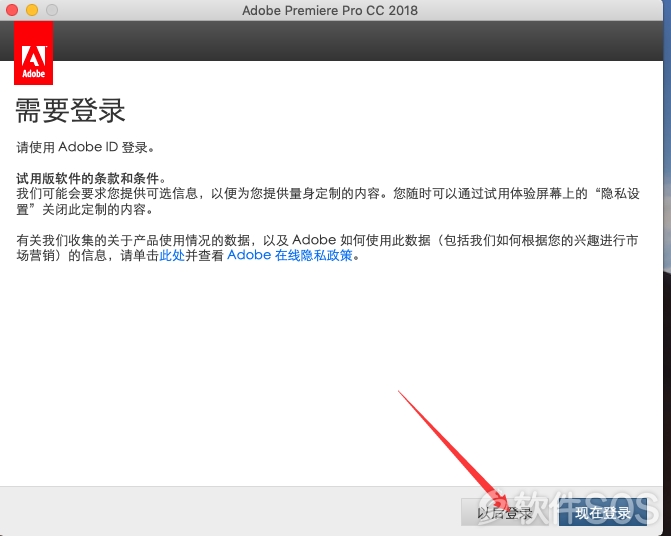
Task: Click the Adobe Premiere Pro CC 2018 window title
Action: pos(330,10)
